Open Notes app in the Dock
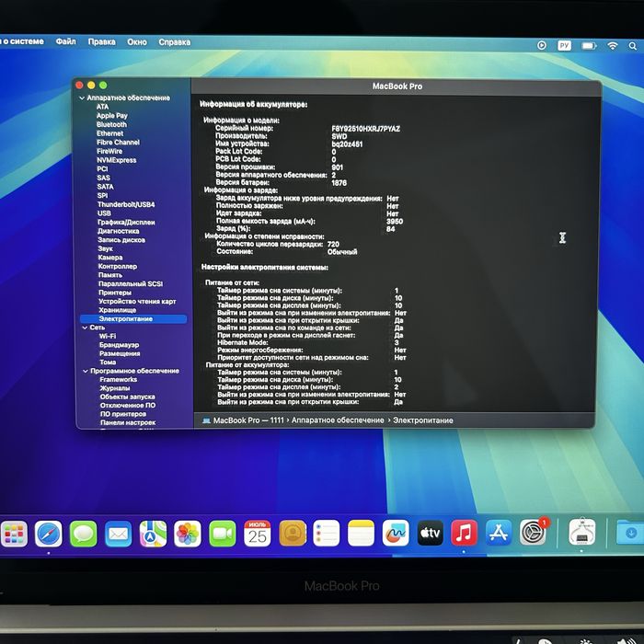Viewport: 644px width, 644px height. (x=361, y=534)
